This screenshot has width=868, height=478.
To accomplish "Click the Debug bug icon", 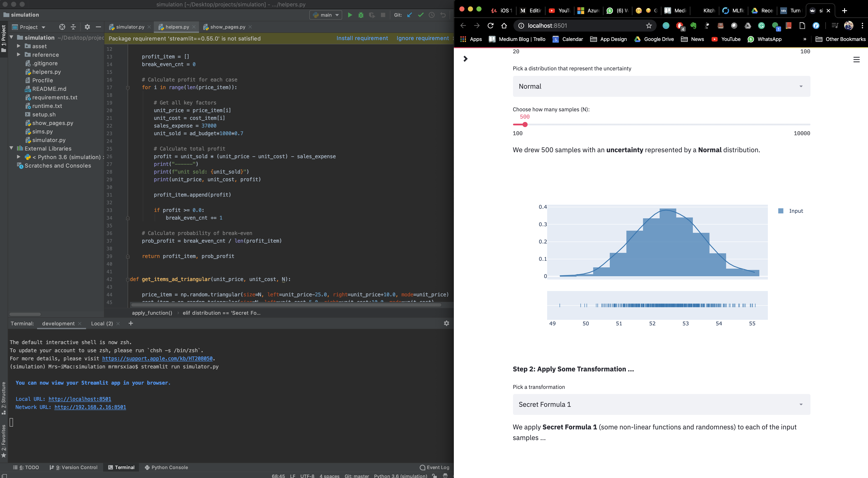I will pos(361,15).
